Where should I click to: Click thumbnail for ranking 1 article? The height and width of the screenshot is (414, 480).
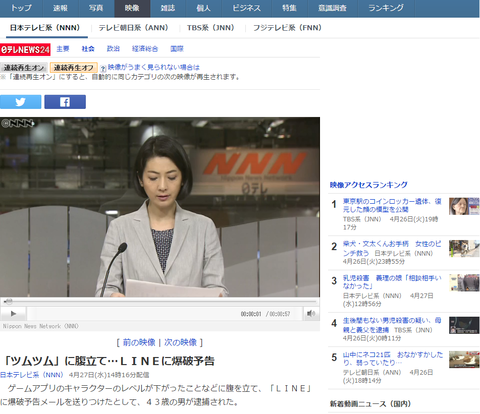click(x=464, y=206)
